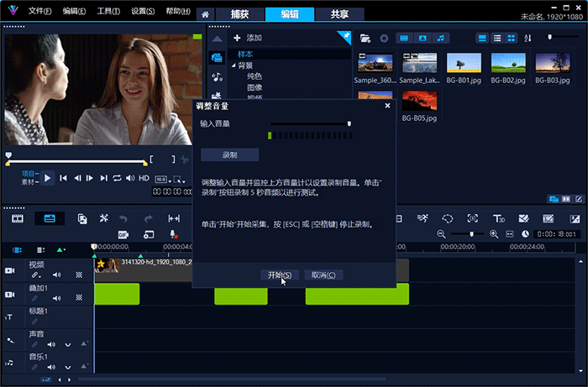Open the 工具(T) menu
The width and height of the screenshot is (588, 387).
pos(108,11)
